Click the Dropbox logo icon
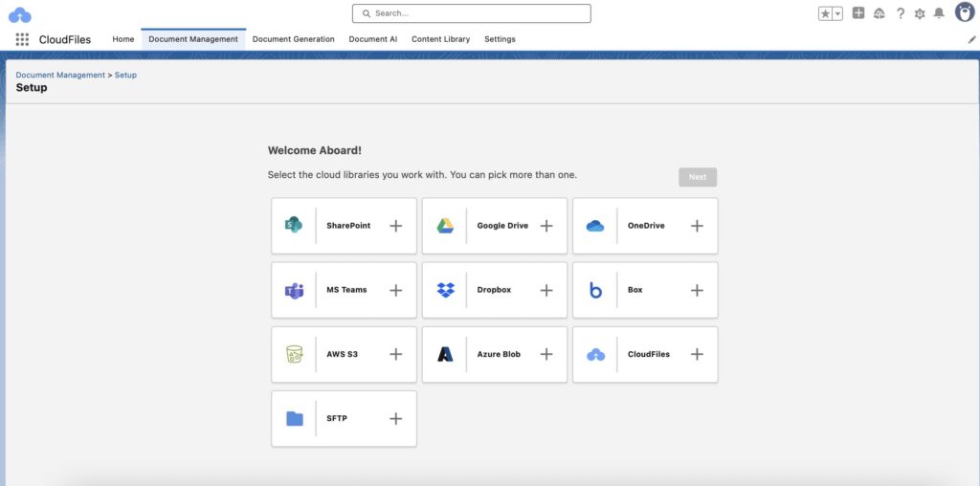Viewport: 980px width, 486px height. (446, 290)
